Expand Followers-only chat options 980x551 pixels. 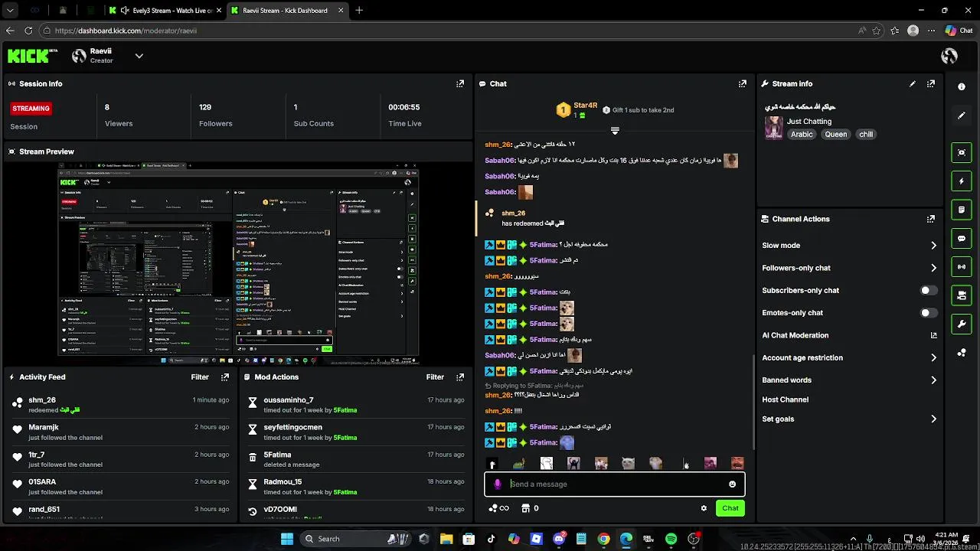coord(933,268)
